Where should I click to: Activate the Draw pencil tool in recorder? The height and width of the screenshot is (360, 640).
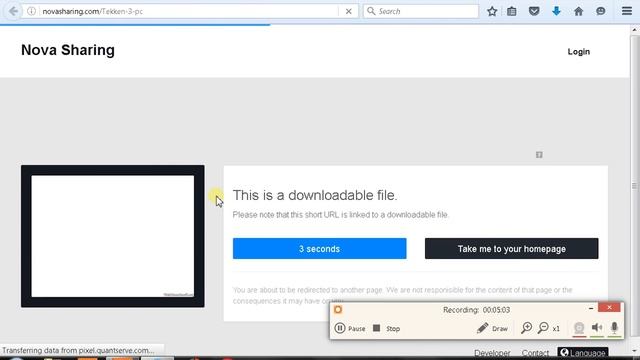pos(492,328)
